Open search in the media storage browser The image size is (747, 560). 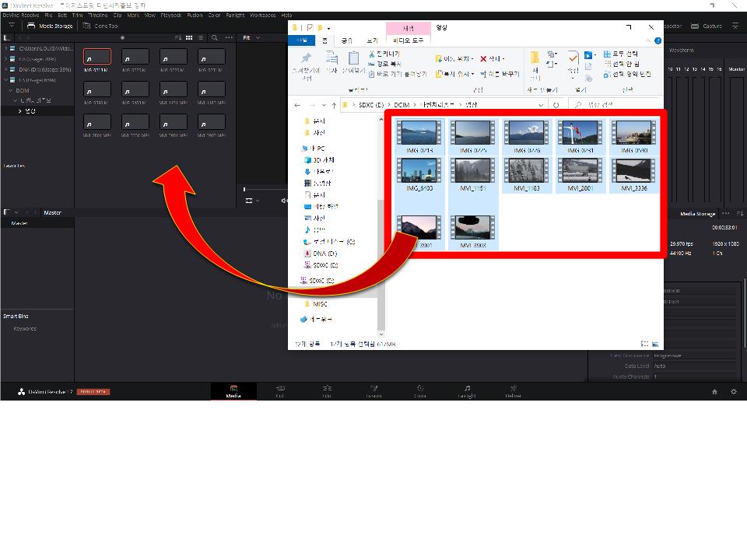click(215, 37)
